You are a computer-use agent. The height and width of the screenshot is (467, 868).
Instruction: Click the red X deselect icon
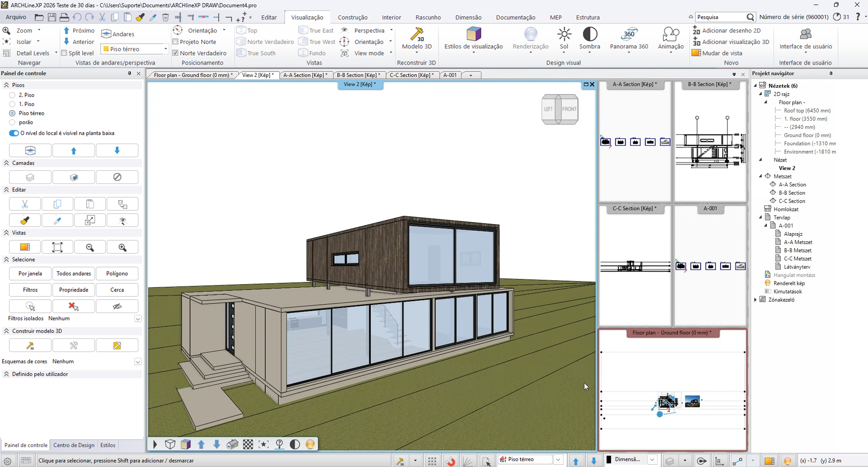(x=74, y=306)
